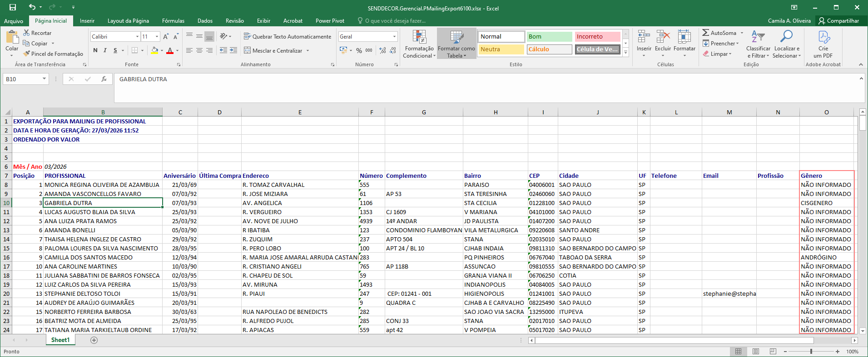Add a new sheet with plus icon
This screenshot has height=357, width=868.
(x=94, y=340)
